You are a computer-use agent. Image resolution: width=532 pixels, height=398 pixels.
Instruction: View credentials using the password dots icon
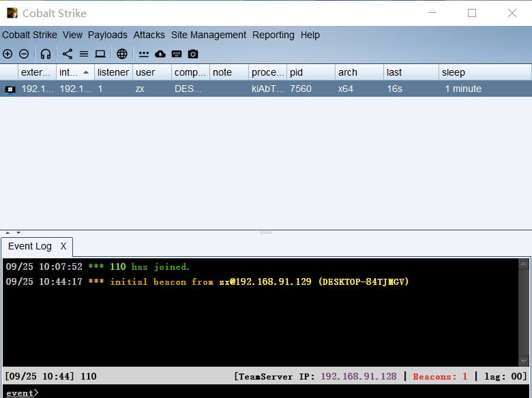[144, 54]
